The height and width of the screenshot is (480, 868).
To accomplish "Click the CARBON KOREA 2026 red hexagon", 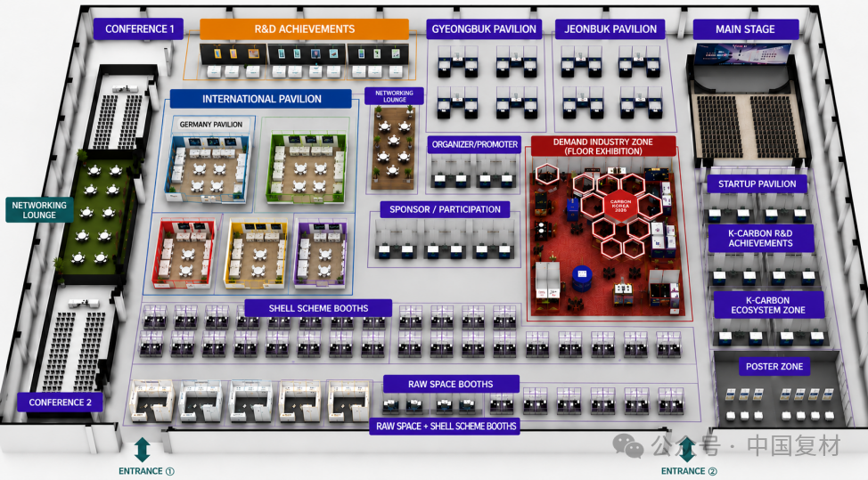I will [620, 206].
